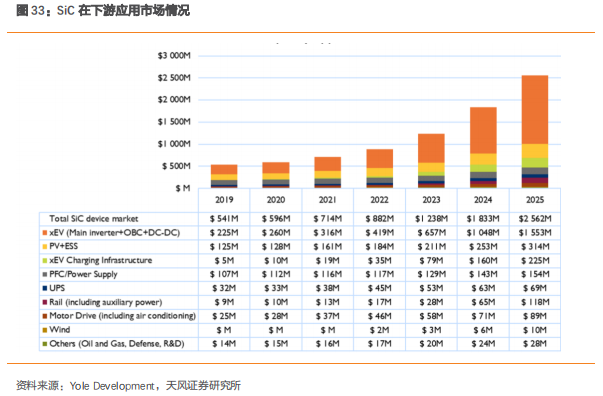Click the source line 'Yole Development，天风证券研究所'
Viewport: 603px width, 396px height.
(155, 386)
